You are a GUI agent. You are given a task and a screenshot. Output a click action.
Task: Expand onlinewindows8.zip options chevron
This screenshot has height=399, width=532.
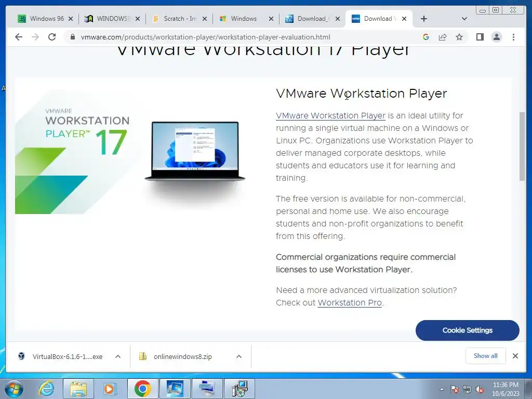click(x=239, y=356)
